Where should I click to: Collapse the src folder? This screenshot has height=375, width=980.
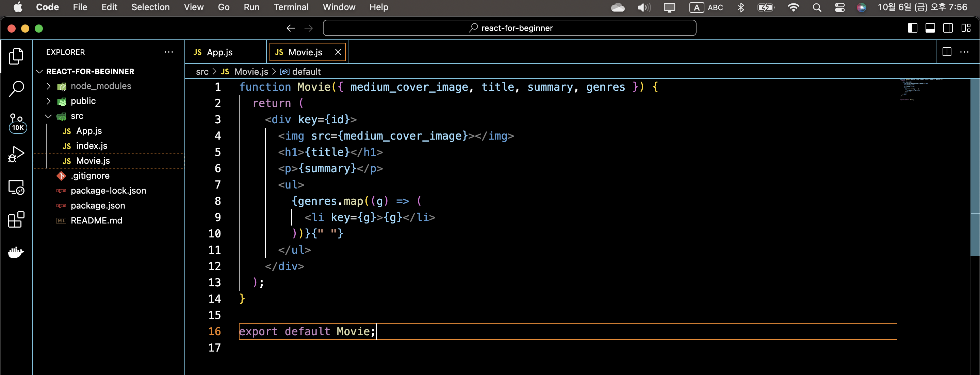(x=77, y=116)
